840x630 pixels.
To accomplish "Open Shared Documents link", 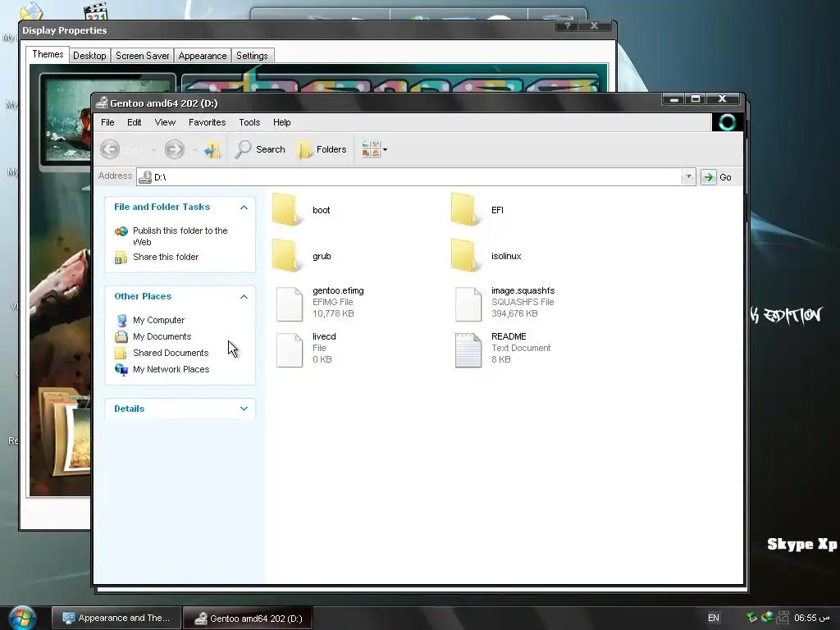I will click(171, 353).
